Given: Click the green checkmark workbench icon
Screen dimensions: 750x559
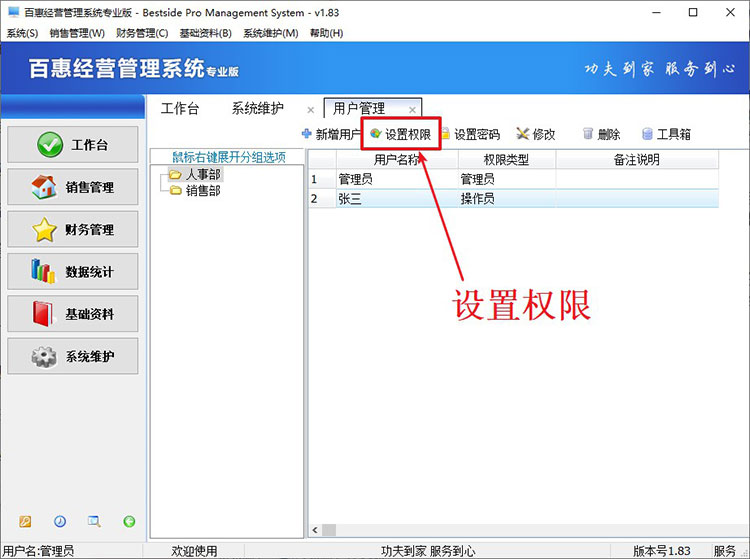Looking at the screenshot, I should [x=50, y=144].
